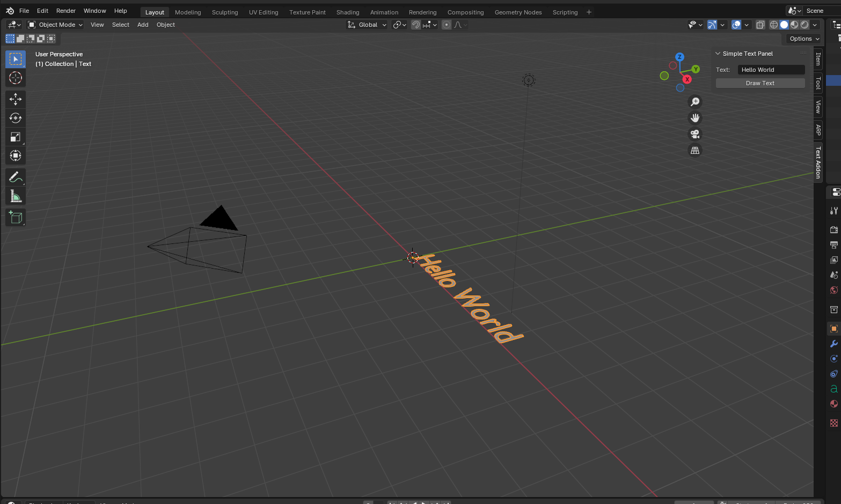Open the overlays dropdown arrow
The width and height of the screenshot is (841, 504).
click(747, 24)
